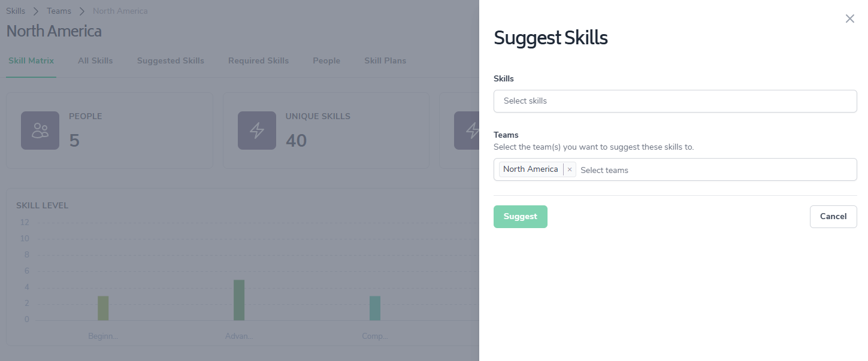Close the Suggest Skills panel
Screen dimensions: 868x361
coord(849,19)
